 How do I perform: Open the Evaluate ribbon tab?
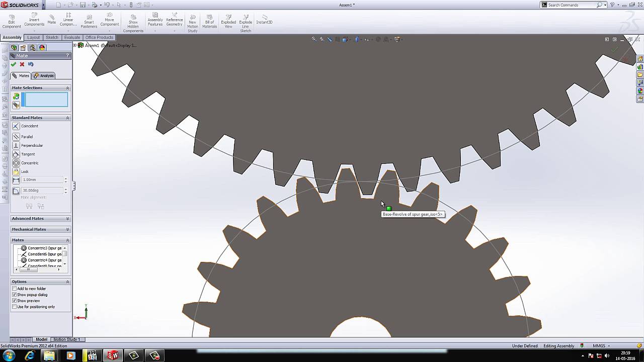72,38
